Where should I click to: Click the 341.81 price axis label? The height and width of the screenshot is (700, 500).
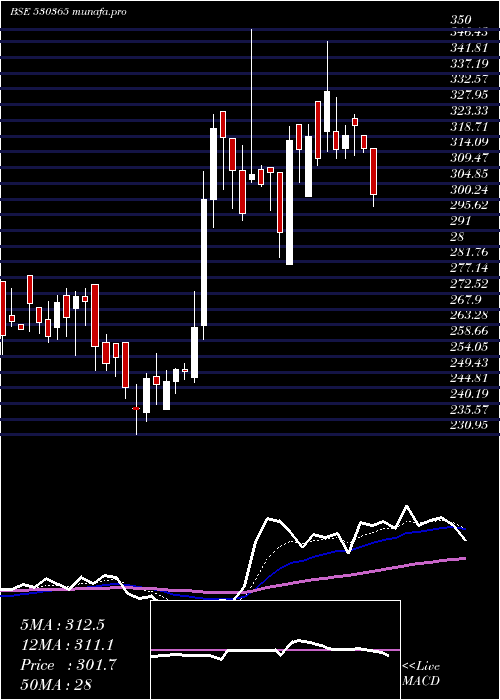[x=468, y=47]
